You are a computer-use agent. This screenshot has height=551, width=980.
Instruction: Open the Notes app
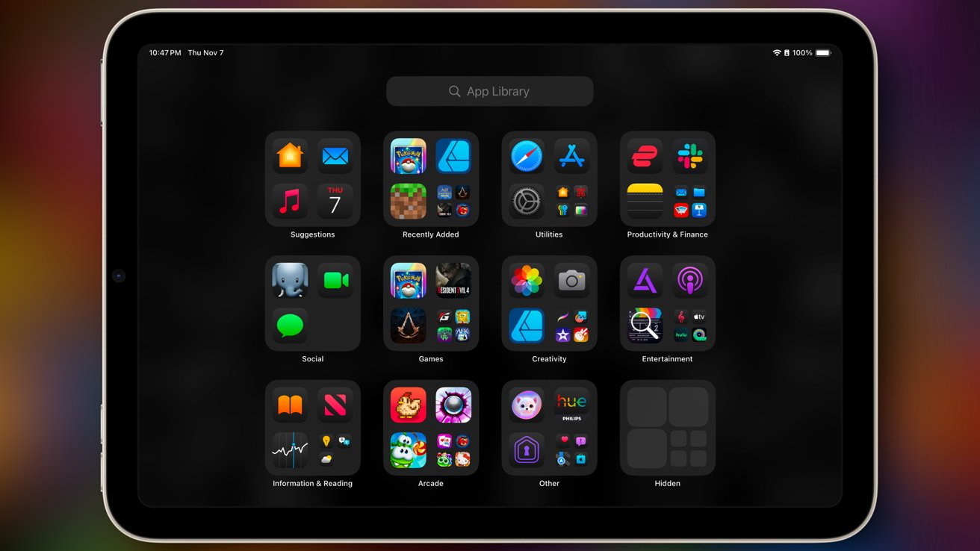645,202
